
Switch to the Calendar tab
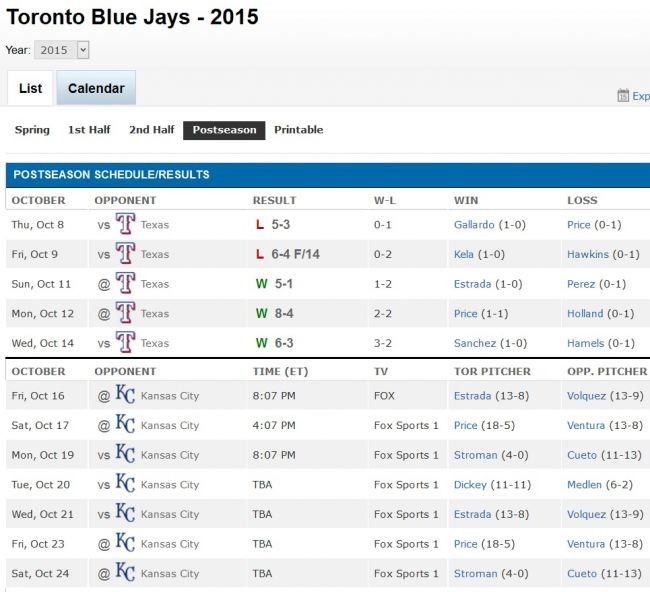96,88
